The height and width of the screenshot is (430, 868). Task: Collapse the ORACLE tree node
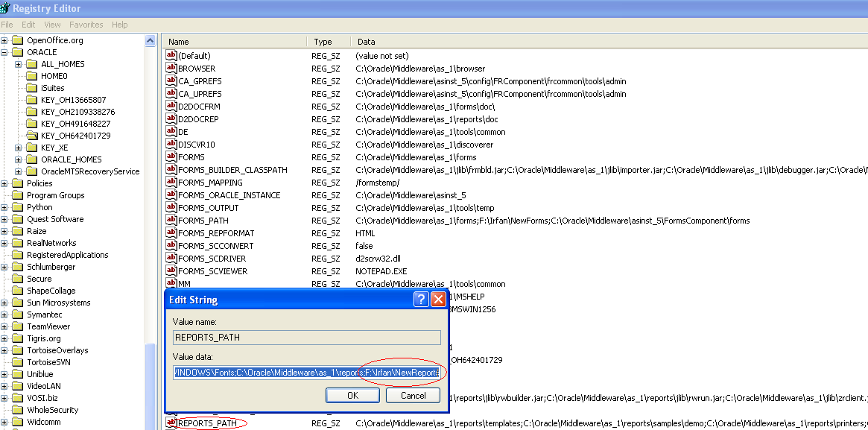[4, 52]
